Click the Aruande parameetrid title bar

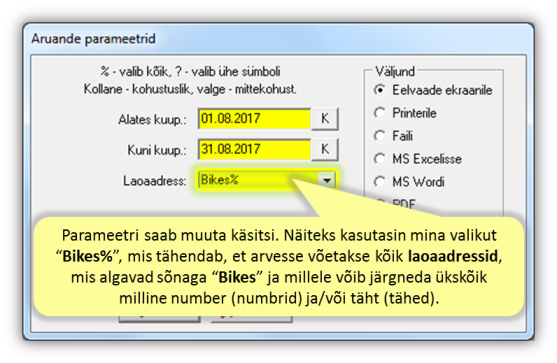click(278, 38)
